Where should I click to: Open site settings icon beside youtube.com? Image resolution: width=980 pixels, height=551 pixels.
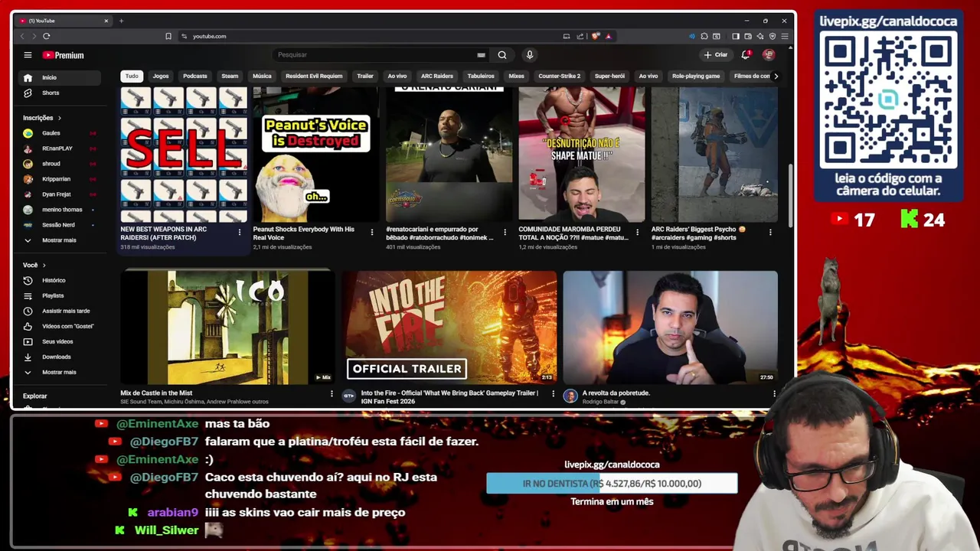[x=185, y=36]
